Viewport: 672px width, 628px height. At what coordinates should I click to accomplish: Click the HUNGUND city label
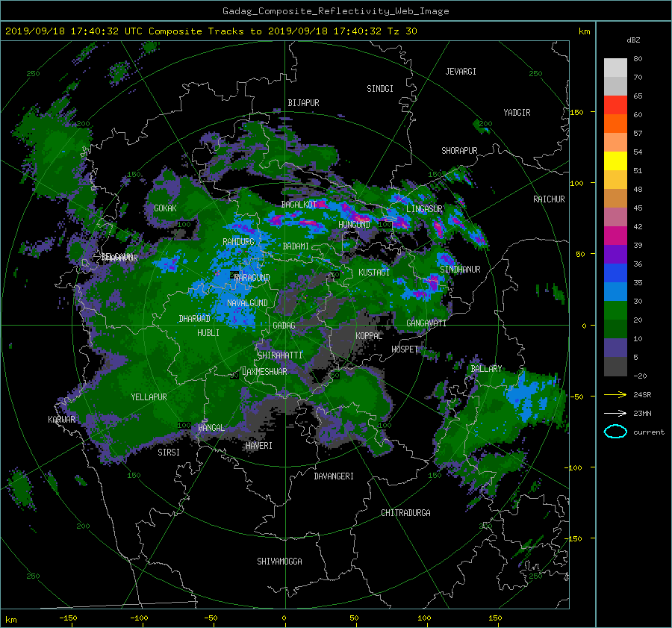[x=354, y=225]
